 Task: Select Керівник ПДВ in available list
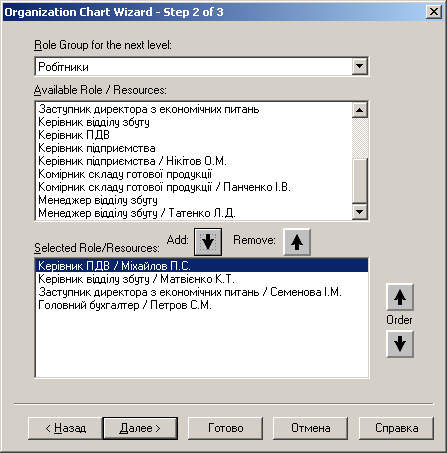tap(194, 135)
